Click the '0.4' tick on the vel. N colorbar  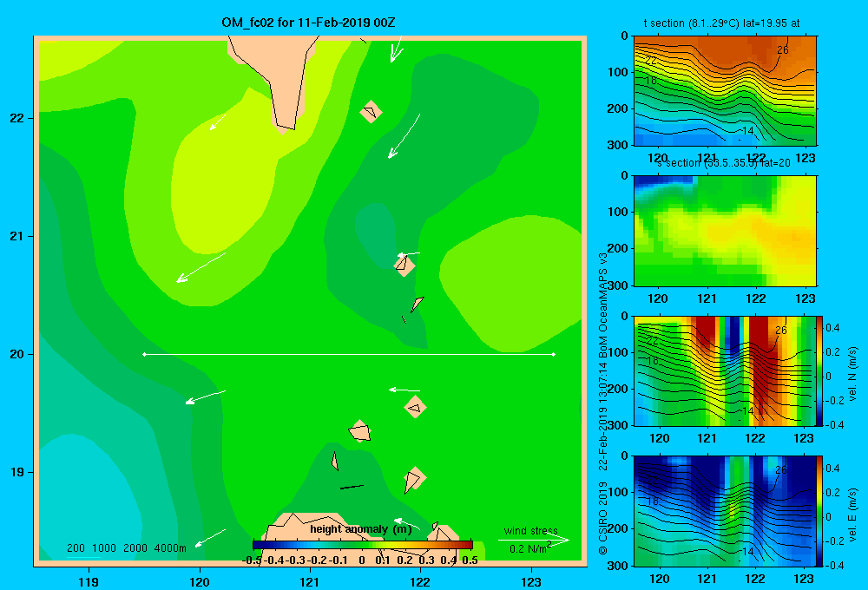coord(832,328)
